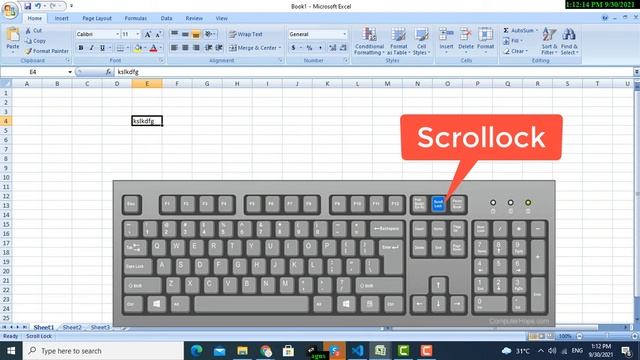Open Conditional Formatting menu
Viewport: 640px width, 360px height.
(369, 41)
